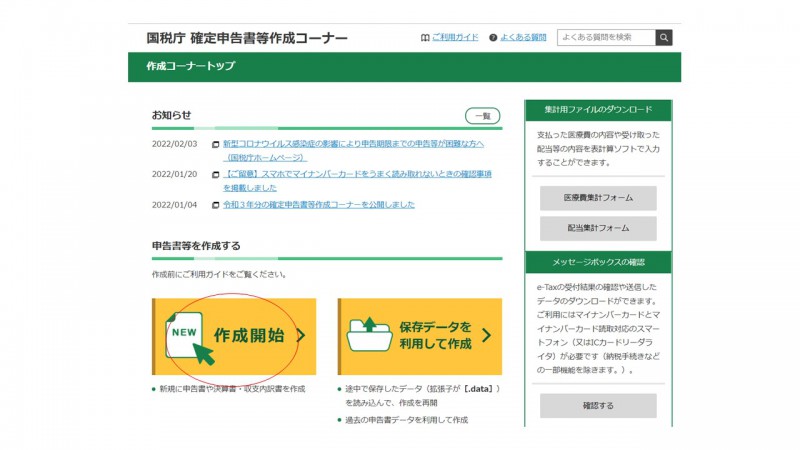Click the text mentioning 拡張子が[.data]
This screenshot has height=450, width=800.
[x=422, y=395]
